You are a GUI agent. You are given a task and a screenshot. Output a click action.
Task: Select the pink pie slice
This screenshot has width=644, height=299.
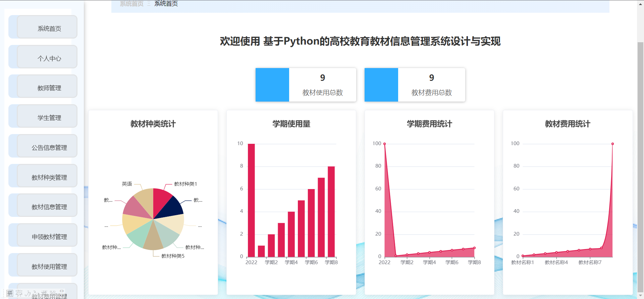pos(136,208)
